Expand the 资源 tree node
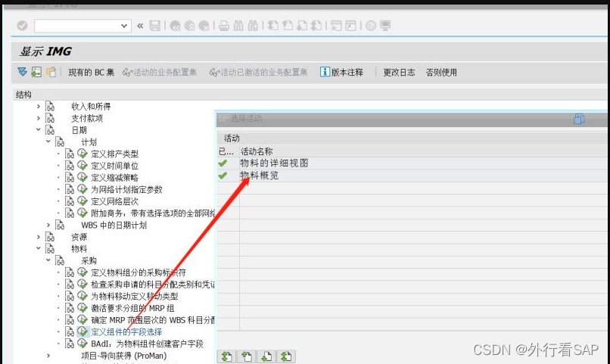Screen dimensions: 610x364 [x=38, y=236]
